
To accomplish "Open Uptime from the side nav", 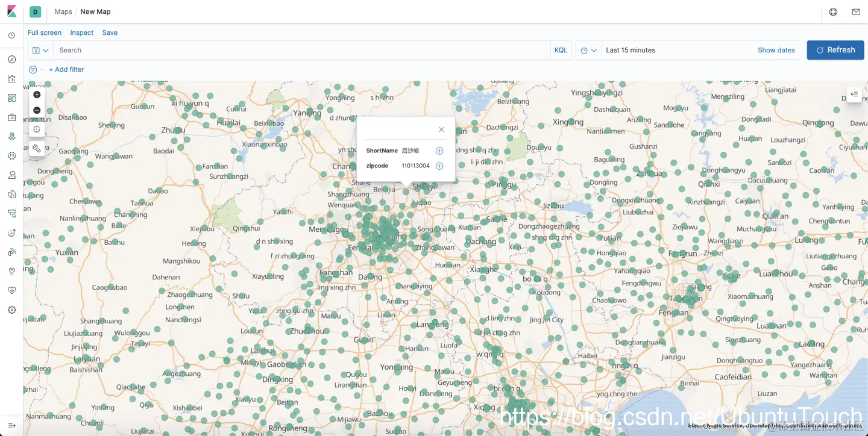I will point(11,232).
